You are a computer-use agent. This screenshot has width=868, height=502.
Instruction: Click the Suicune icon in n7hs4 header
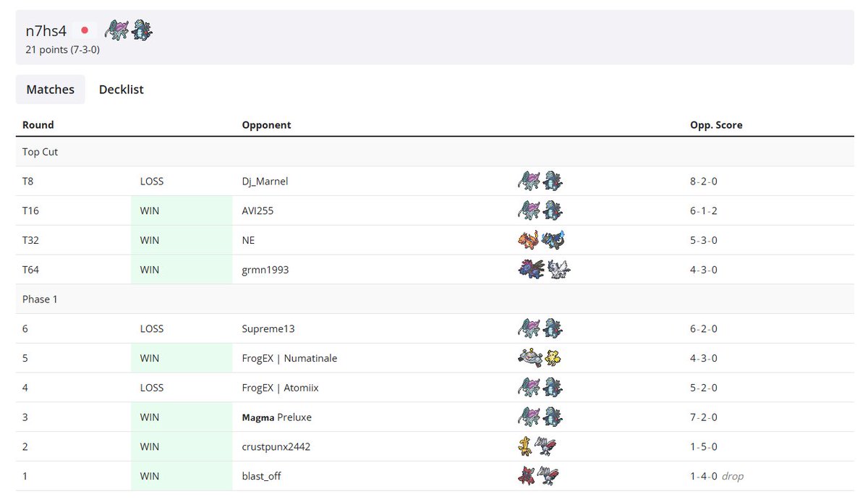116,30
